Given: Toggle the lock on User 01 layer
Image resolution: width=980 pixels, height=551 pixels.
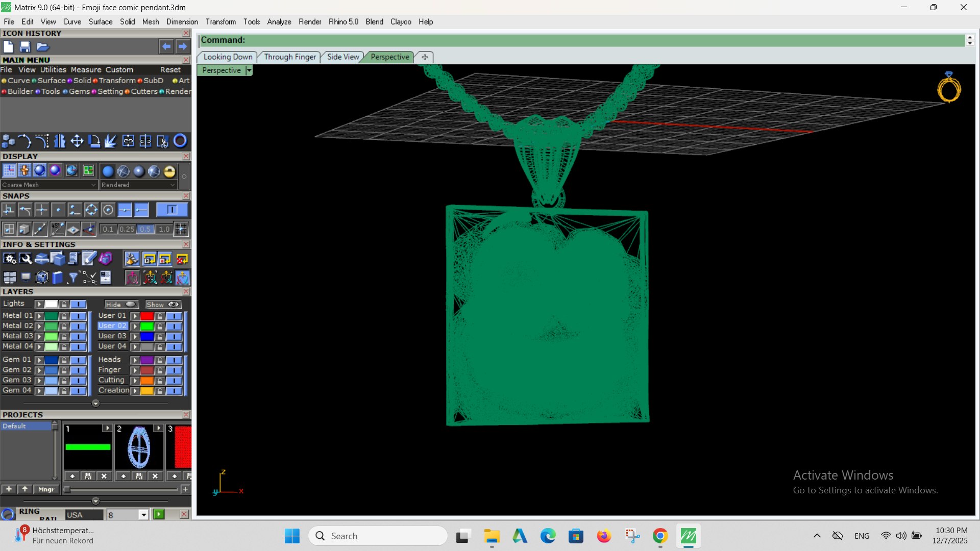Looking at the screenshot, I should pyautogui.click(x=160, y=316).
